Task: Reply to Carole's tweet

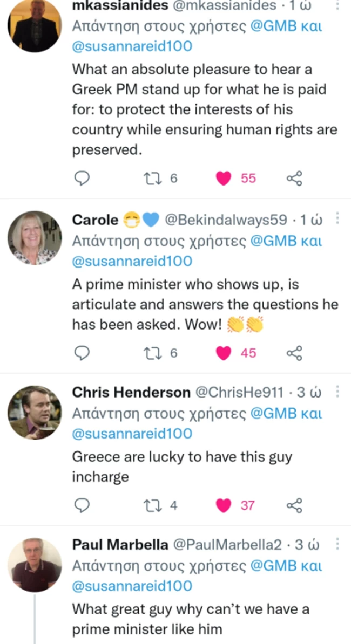Action: coord(81,353)
